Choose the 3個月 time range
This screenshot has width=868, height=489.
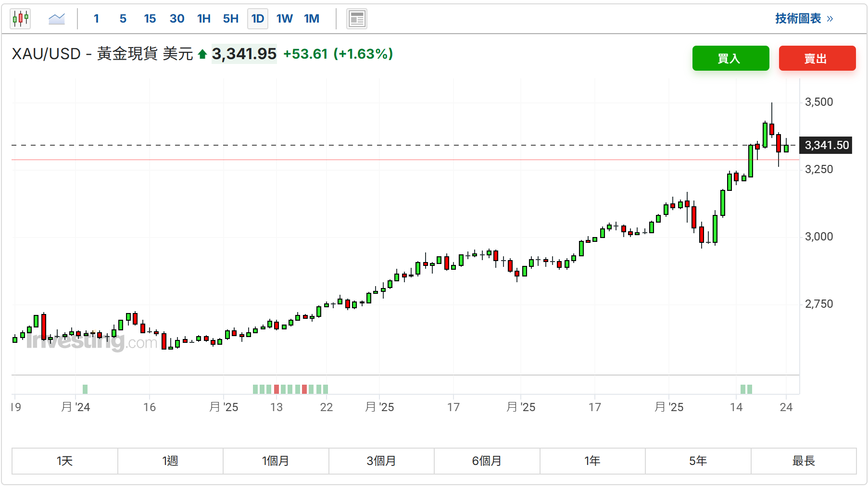(x=381, y=461)
